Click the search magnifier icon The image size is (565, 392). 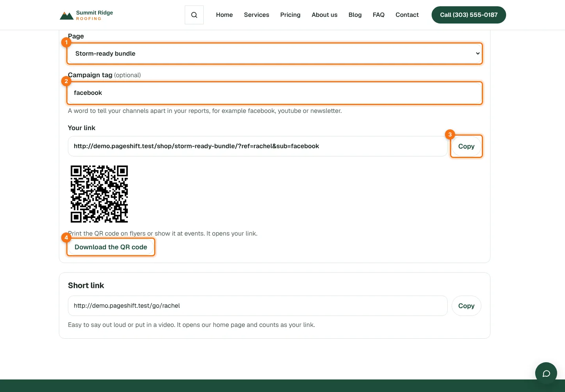coord(194,15)
